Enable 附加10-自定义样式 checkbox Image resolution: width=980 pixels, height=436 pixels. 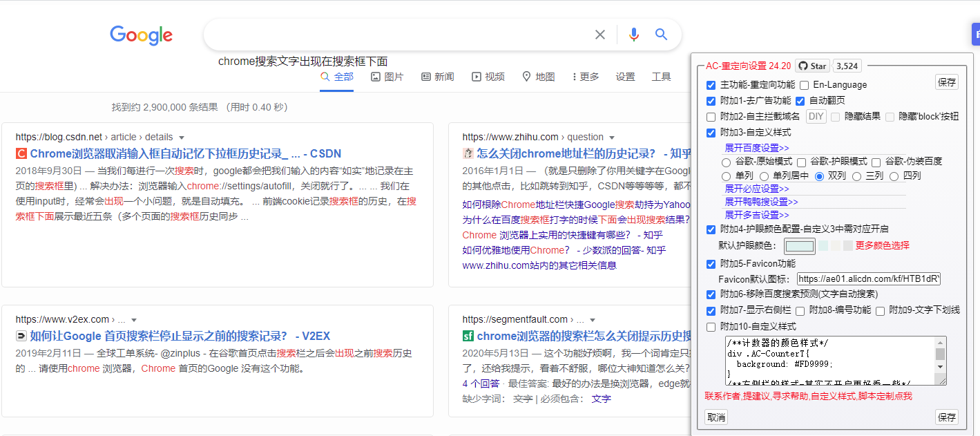(709, 327)
